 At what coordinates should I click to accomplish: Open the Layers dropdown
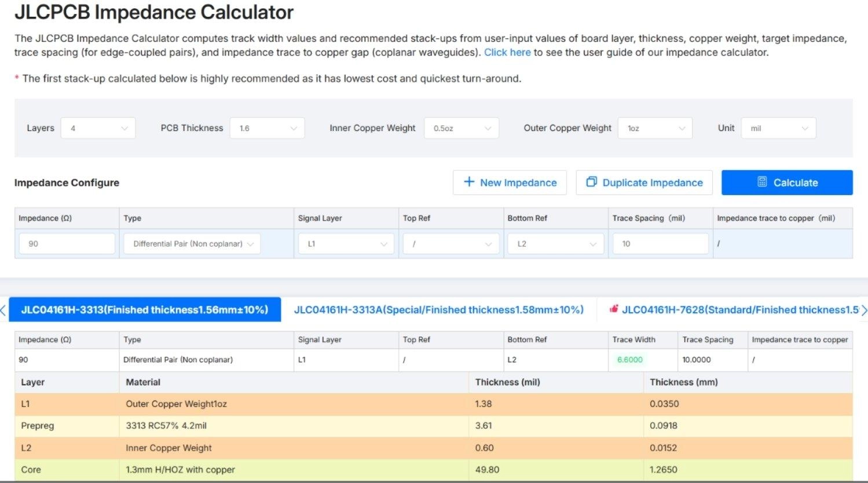pyautogui.click(x=98, y=128)
